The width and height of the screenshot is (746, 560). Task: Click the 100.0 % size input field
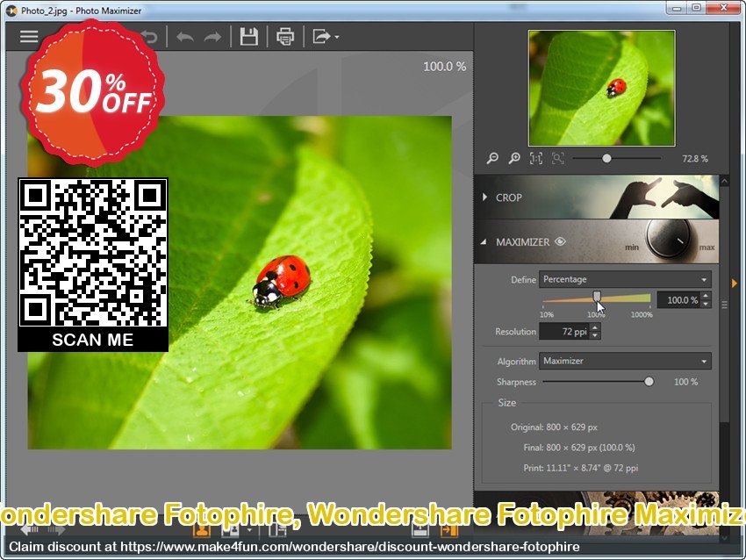click(x=678, y=299)
